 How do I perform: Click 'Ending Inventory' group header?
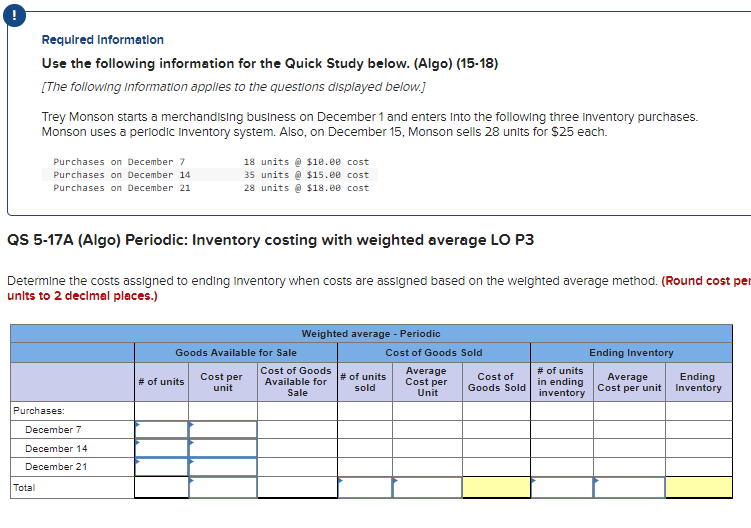(631, 353)
